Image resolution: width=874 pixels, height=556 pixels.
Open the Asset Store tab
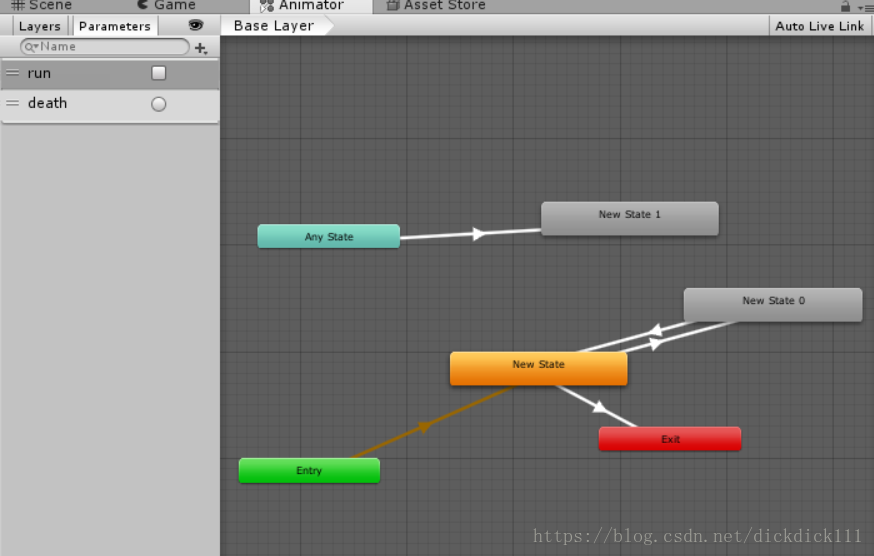click(x=436, y=6)
